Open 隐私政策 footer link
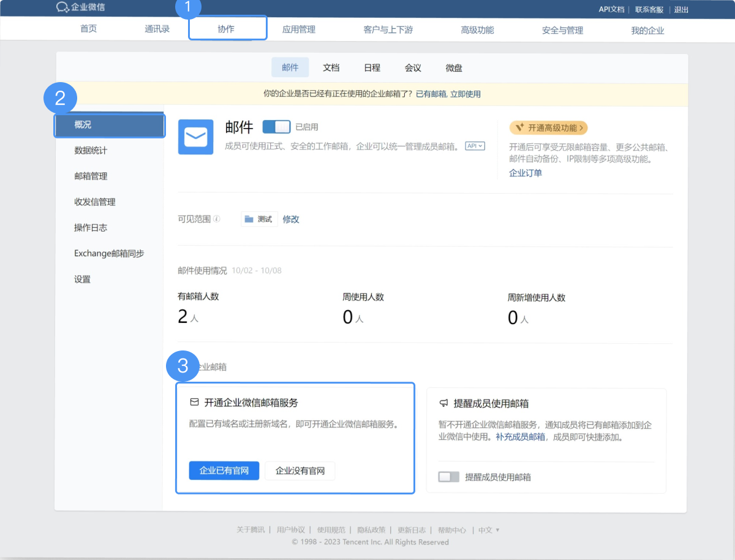Image resolution: width=735 pixels, height=560 pixels. pyautogui.click(x=371, y=530)
